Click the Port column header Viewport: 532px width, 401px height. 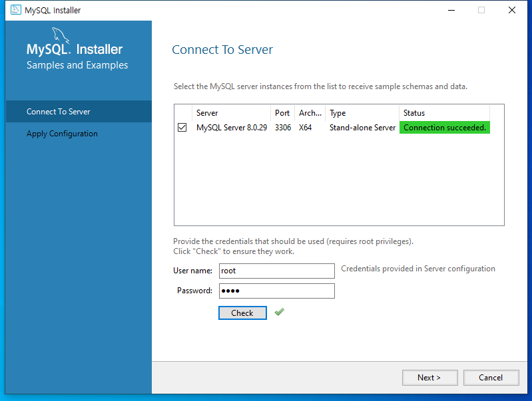282,113
